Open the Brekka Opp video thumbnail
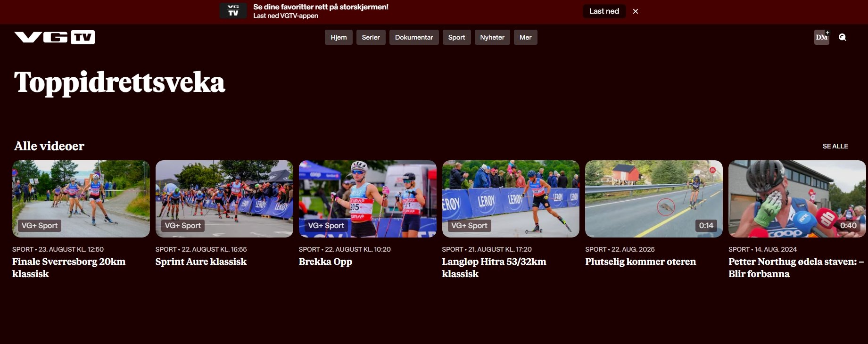The width and height of the screenshot is (868, 344). (x=368, y=199)
